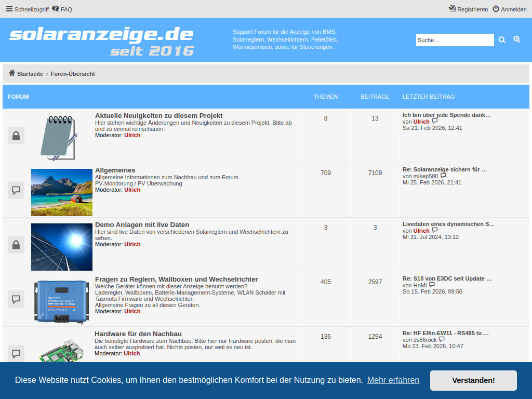Click the Registrieren pen icon
Viewport: 532px width, 399px height.
tap(451, 9)
